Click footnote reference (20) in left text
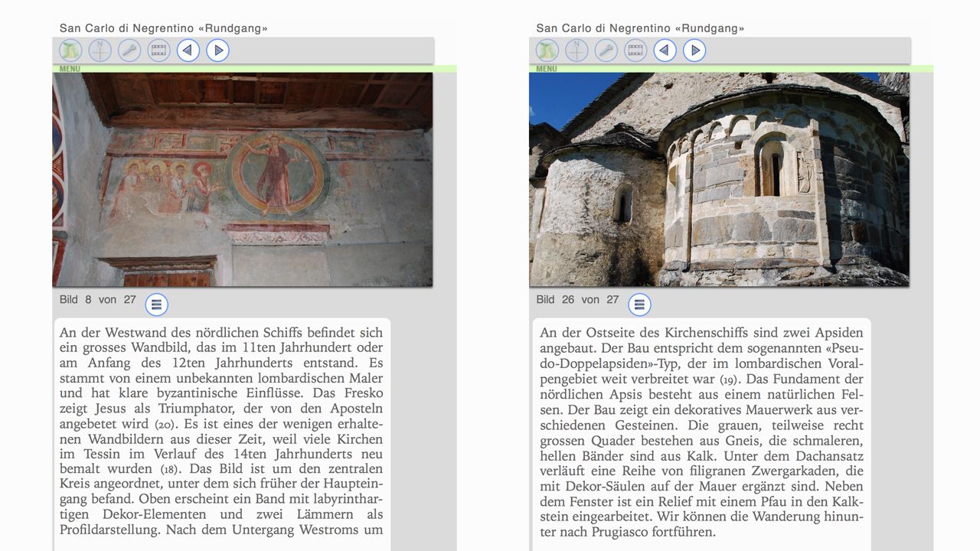 pyautogui.click(x=164, y=424)
